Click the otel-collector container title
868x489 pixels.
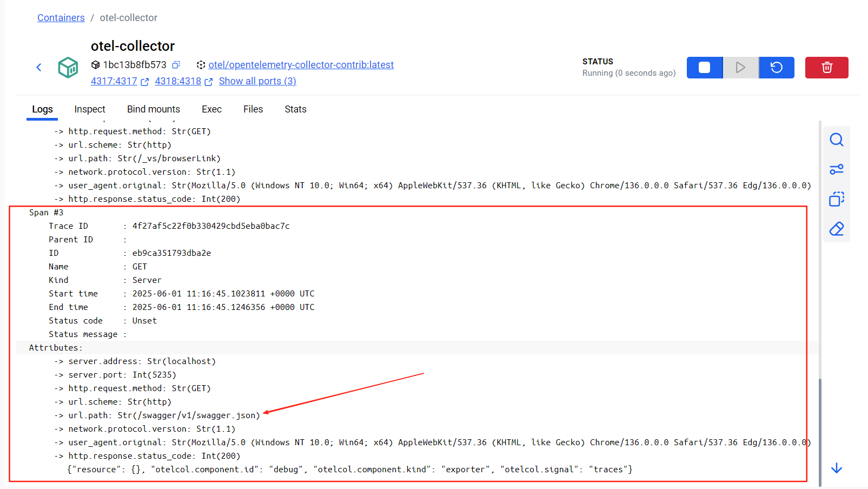click(x=132, y=46)
